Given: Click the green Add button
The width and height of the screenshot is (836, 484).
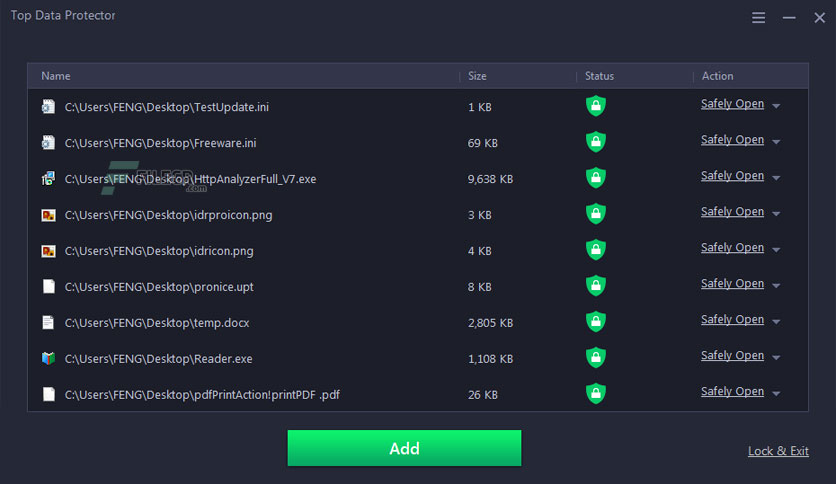Looking at the screenshot, I should 404,448.
